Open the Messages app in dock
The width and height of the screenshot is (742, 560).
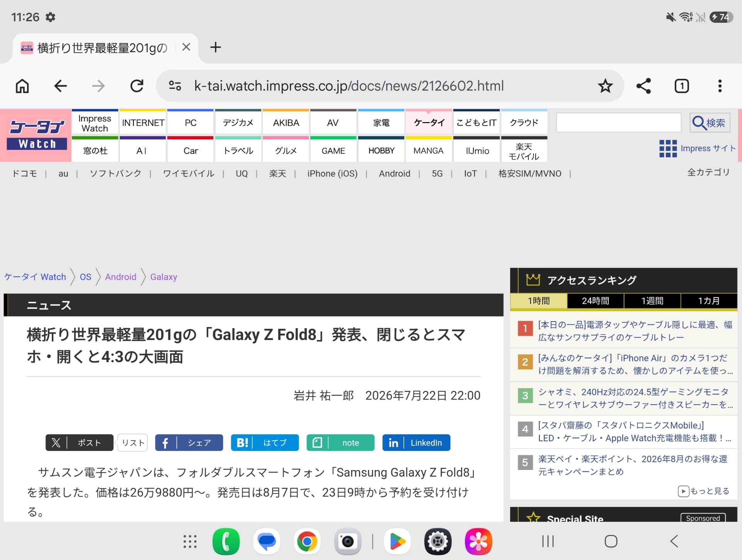pyautogui.click(x=267, y=541)
